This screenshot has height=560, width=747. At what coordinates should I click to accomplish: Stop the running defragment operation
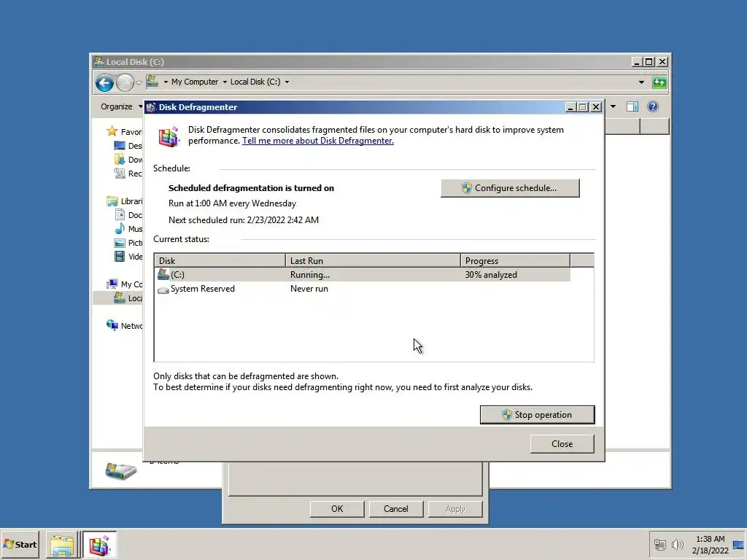538,415
